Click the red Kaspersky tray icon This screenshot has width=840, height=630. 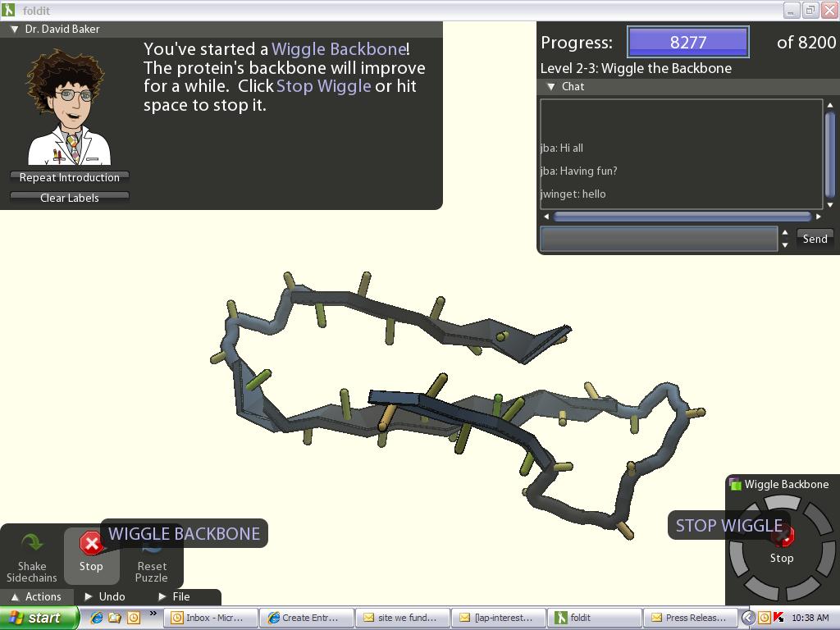pyautogui.click(x=778, y=618)
